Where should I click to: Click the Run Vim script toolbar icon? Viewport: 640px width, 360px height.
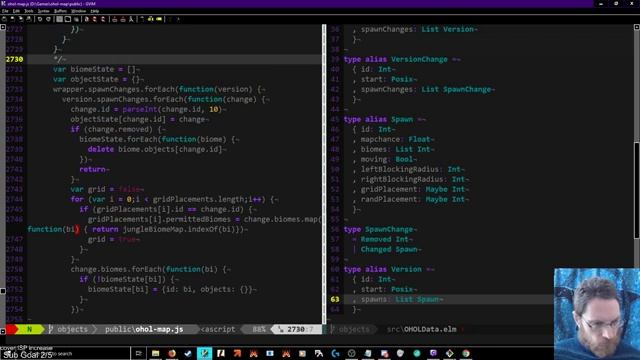tap(131, 19)
